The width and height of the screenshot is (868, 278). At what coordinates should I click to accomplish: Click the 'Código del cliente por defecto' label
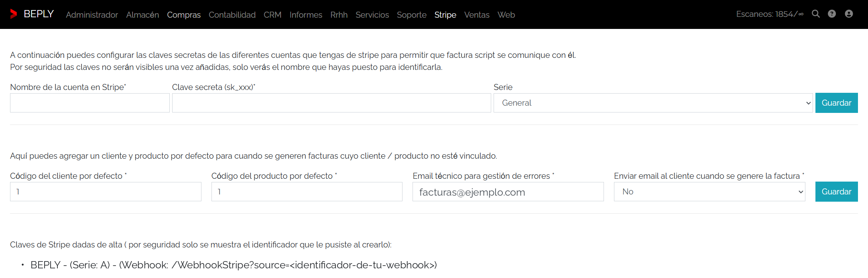click(x=68, y=176)
